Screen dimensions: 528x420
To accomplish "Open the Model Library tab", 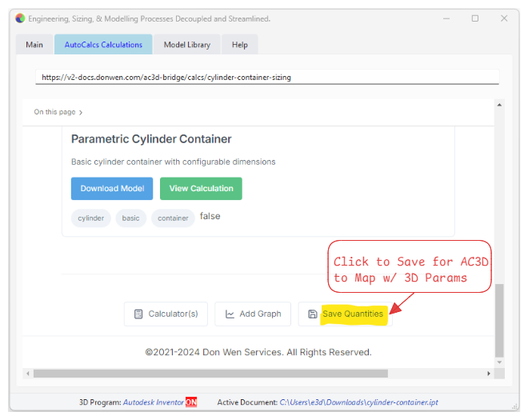I will [187, 45].
